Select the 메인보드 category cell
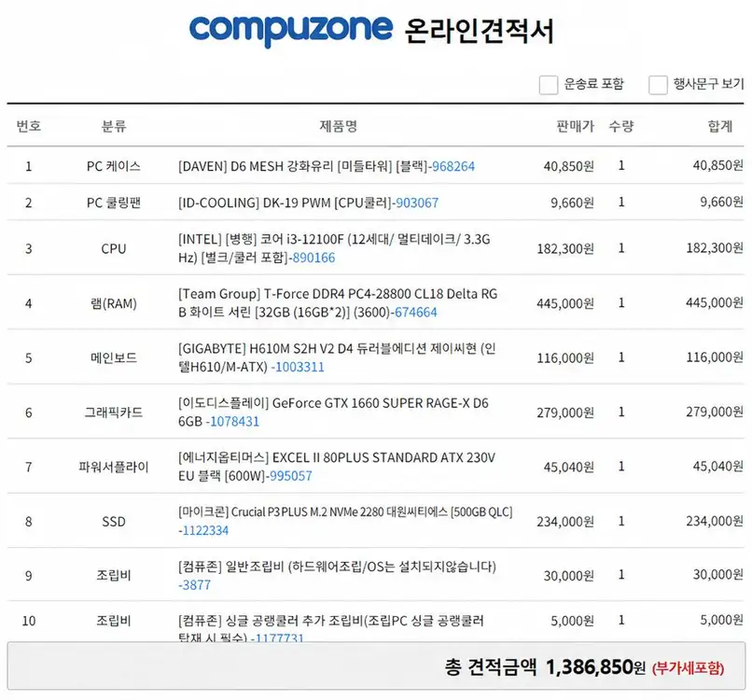752x700 pixels. click(x=114, y=357)
